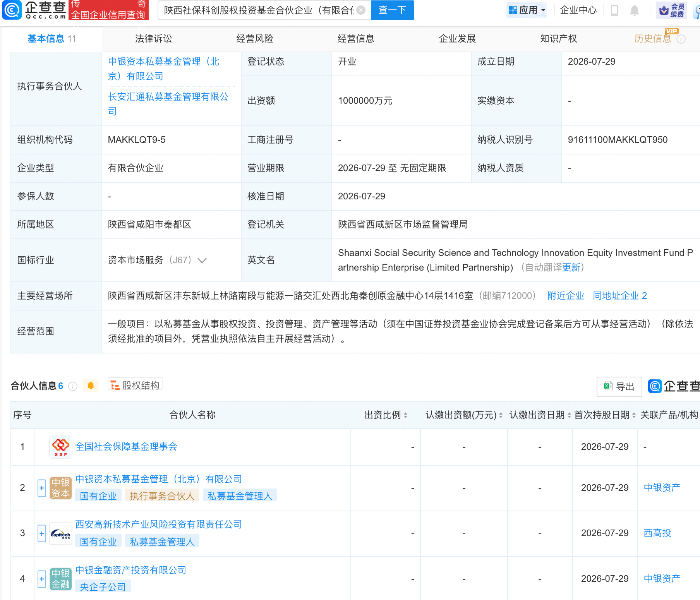700x600 pixels.
Task: Click the 私募基金管理人 tag in row 2
Action: click(240, 496)
